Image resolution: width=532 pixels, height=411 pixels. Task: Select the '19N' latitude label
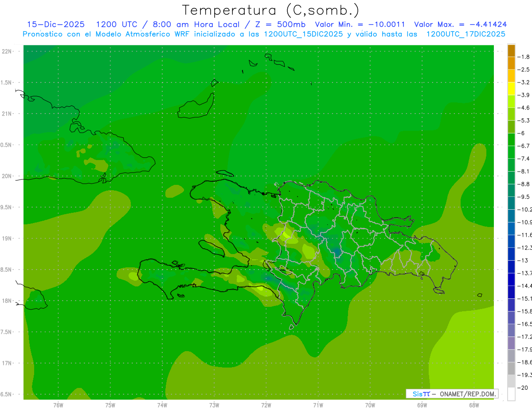[6, 239]
